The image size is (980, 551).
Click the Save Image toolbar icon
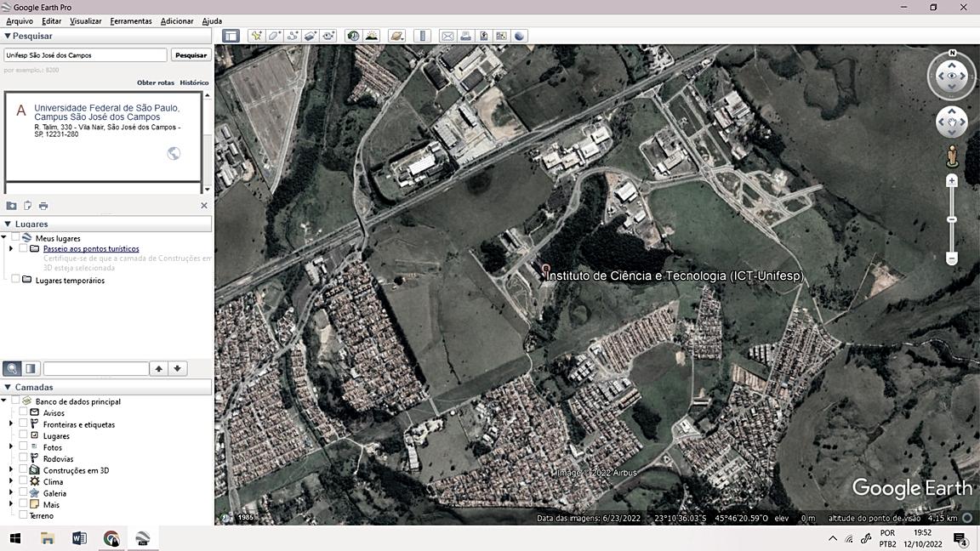coord(483,36)
